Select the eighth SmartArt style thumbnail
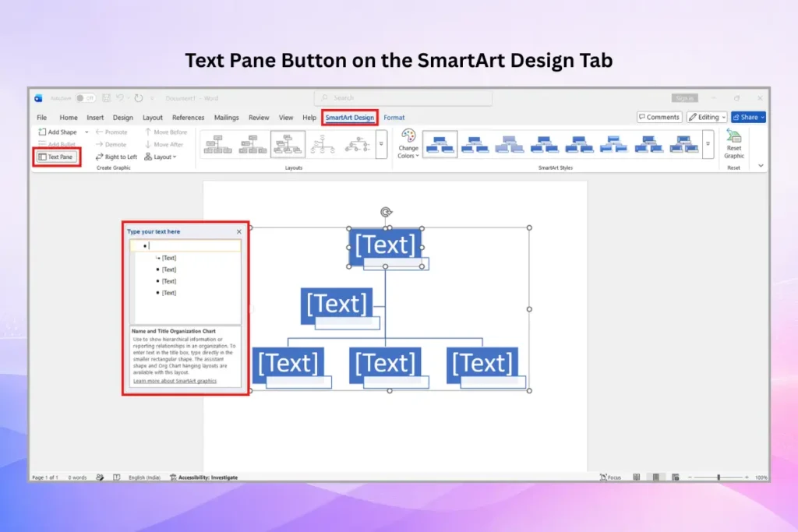Image resolution: width=798 pixels, height=532 pixels. point(683,144)
